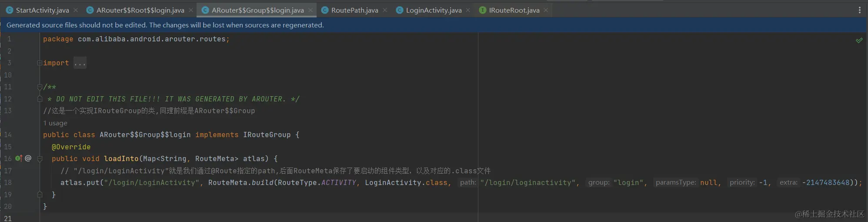Open the RoutePath.java tab
The image size is (868, 222).
[354, 10]
